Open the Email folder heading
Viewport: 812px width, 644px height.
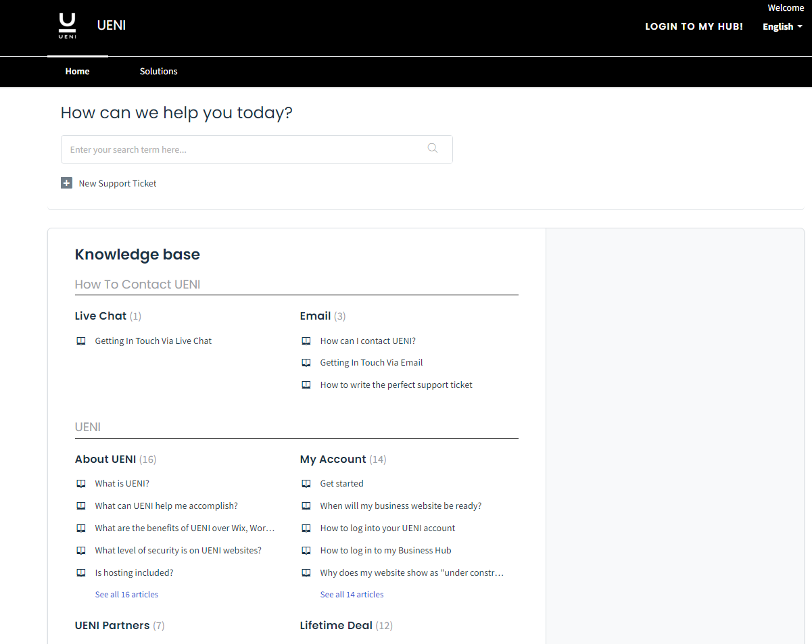(315, 316)
